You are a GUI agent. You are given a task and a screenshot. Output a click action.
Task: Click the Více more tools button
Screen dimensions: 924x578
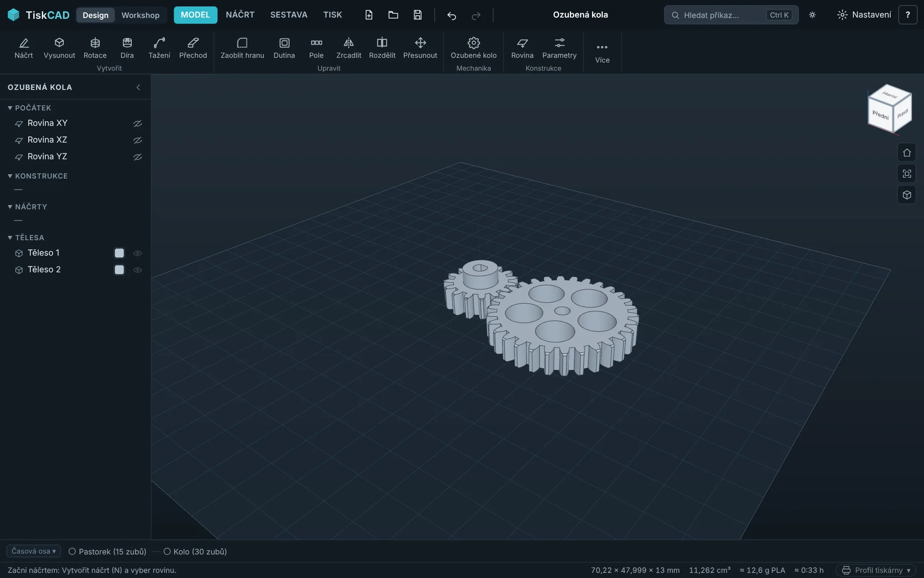tap(602, 53)
